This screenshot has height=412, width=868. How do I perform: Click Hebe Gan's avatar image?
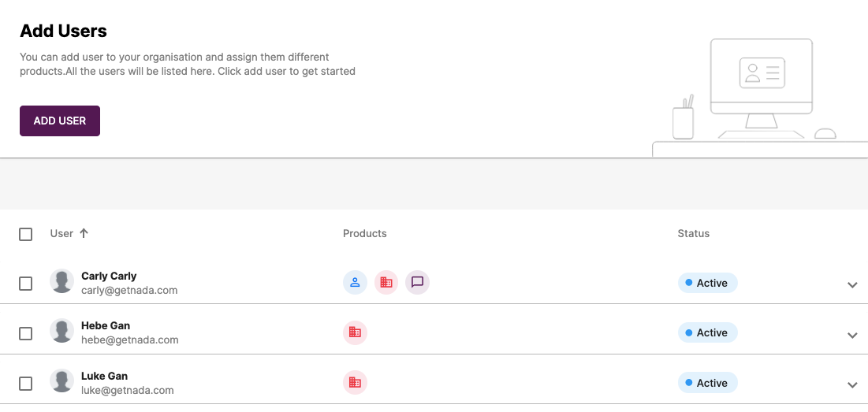(x=62, y=331)
